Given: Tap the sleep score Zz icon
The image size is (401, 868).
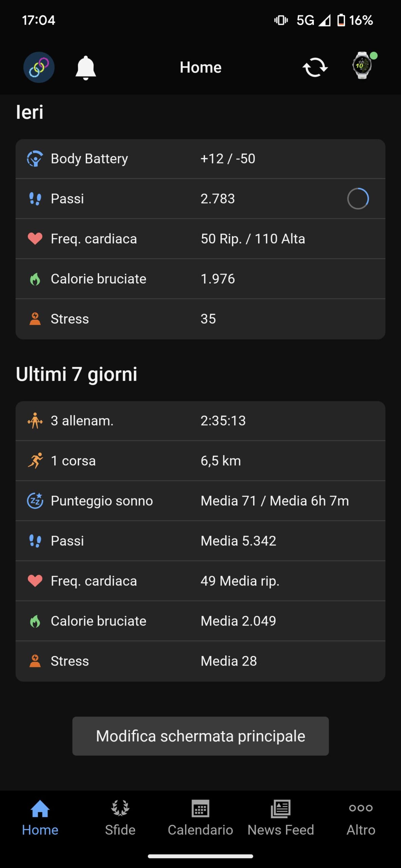Looking at the screenshot, I should click(35, 501).
